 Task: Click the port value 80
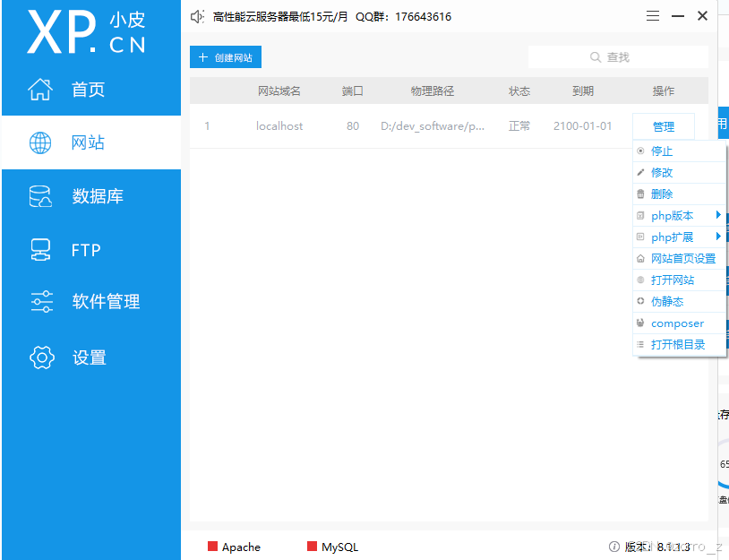(x=353, y=126)
